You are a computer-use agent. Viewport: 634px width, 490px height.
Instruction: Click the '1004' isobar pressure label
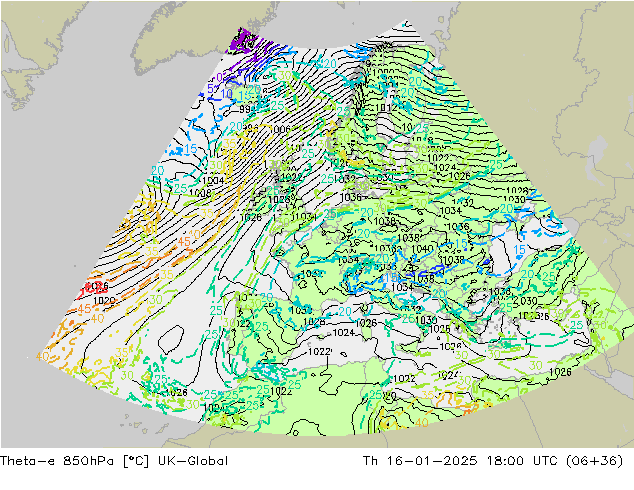(213, 181)
